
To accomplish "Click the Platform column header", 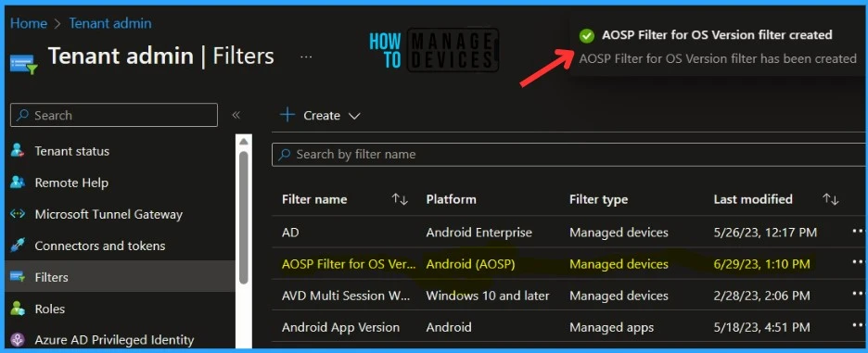I will 452,200.
